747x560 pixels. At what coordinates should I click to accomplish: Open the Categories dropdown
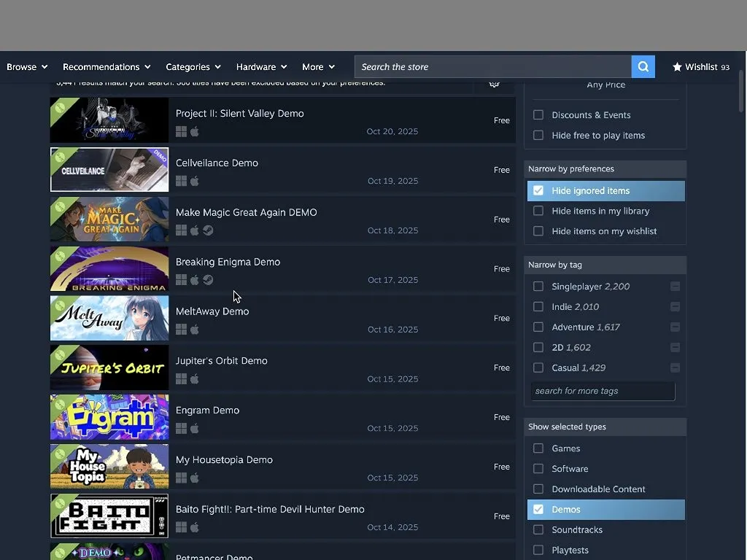(193, 66)
